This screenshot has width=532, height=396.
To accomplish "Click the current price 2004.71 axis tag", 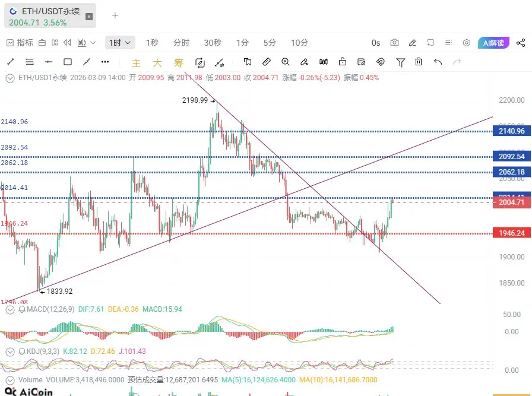I will [512, 202].
